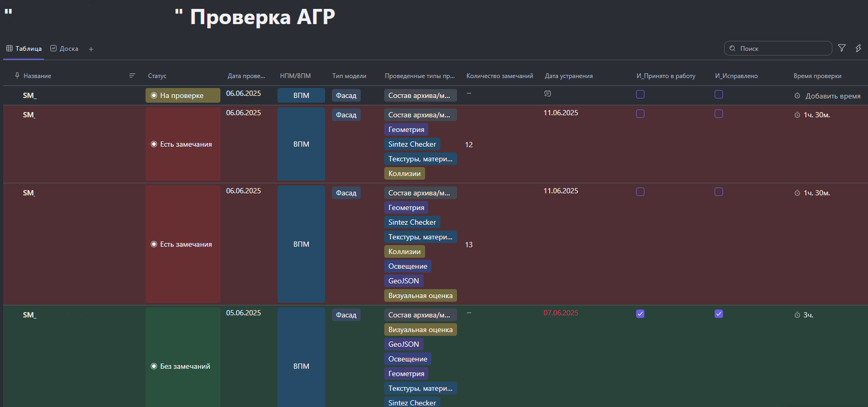Viewport: 868px width, 407px height.
Task: Click the clock icon beside 3ч.
Action: [797, 315]
